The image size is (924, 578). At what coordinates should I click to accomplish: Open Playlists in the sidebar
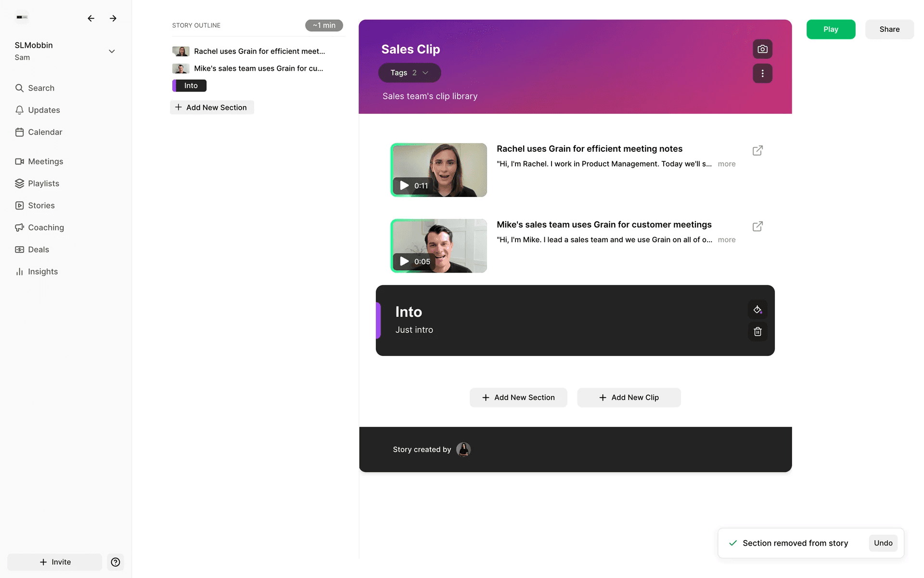[x=43, y=184]
